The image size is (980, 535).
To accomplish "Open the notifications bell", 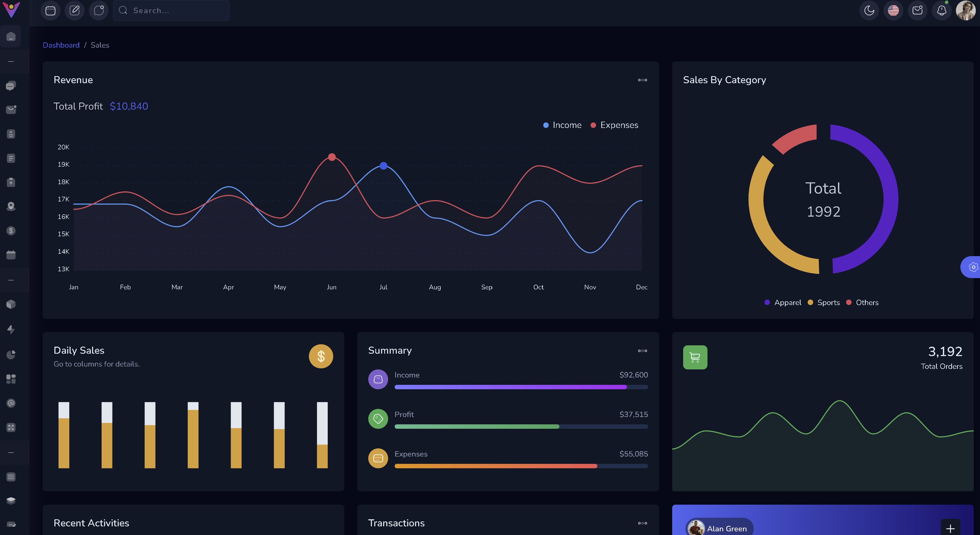I will (x=942, y=10).
